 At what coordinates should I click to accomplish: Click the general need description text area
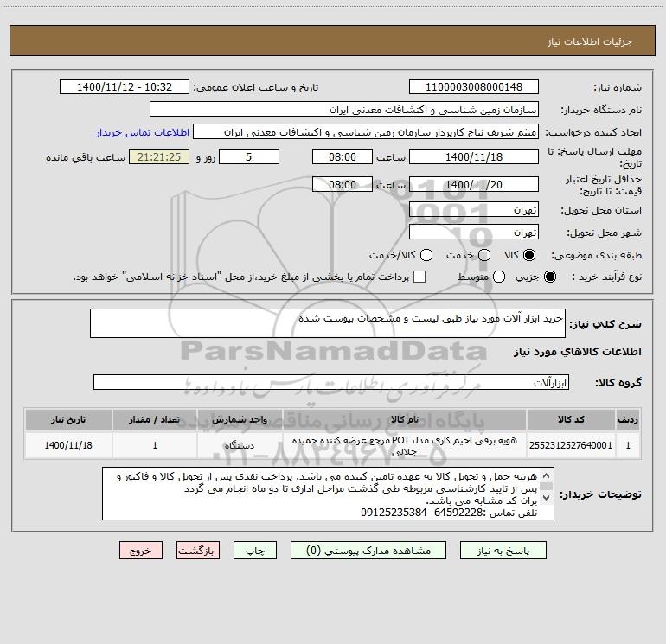(x=328, y=323)
